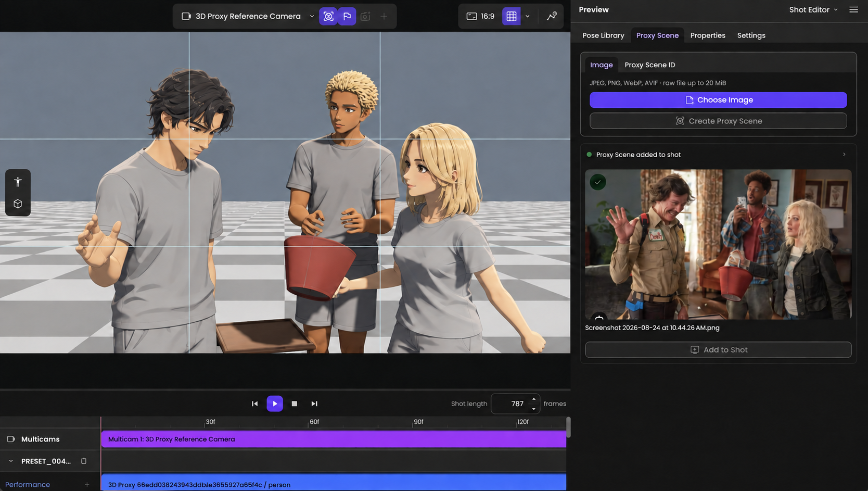
Task: Expand the grid overlay options chevron
Action: (528, 16)
